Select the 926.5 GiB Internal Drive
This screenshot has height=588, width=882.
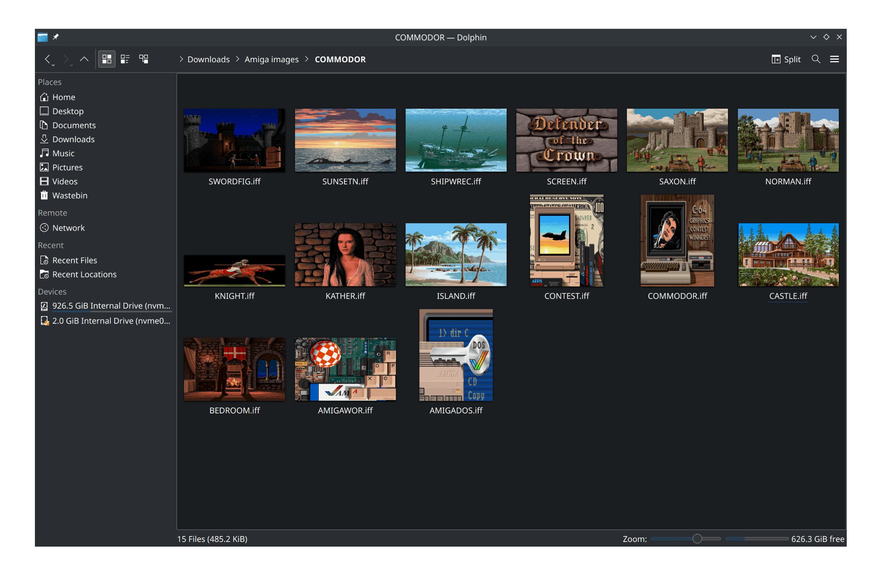110,306
